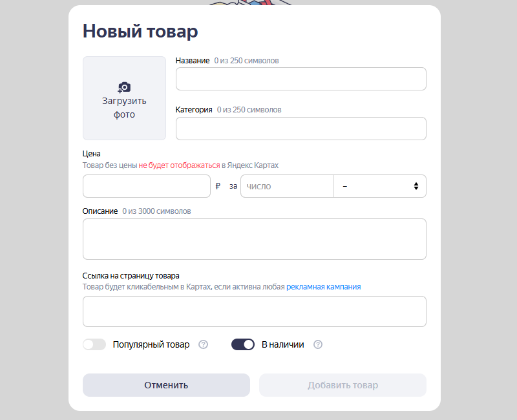Click the ruble symbol beside price field
The width and height of the screenshot is (517, 420).
pos(218,185)
